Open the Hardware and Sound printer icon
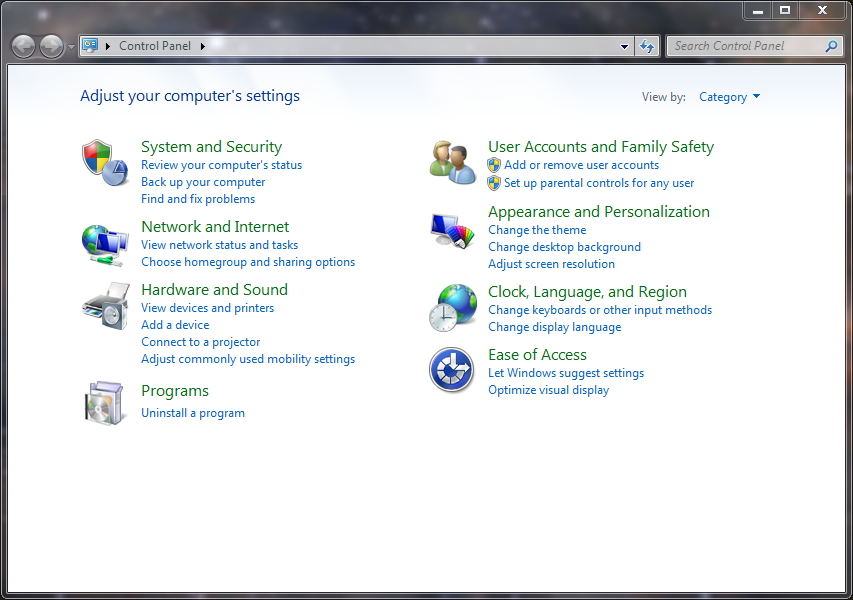 tap(106, 306)
